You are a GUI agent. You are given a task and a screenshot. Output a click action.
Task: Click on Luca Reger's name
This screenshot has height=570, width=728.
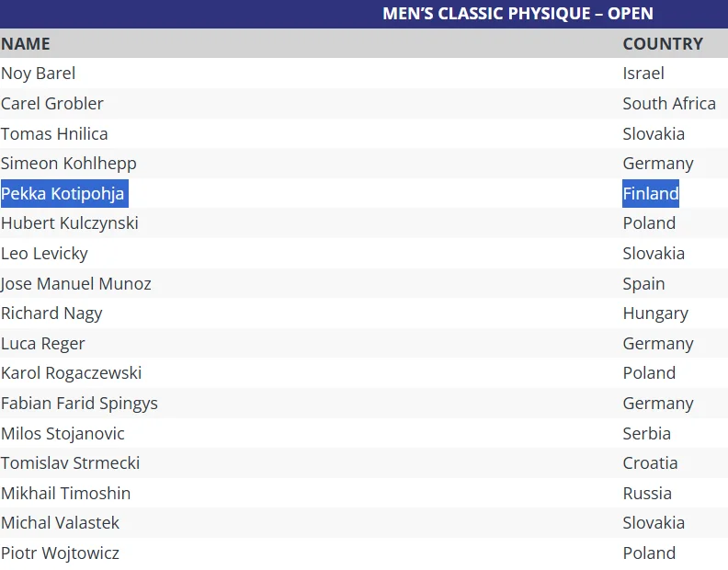click(x=43, y=344)
